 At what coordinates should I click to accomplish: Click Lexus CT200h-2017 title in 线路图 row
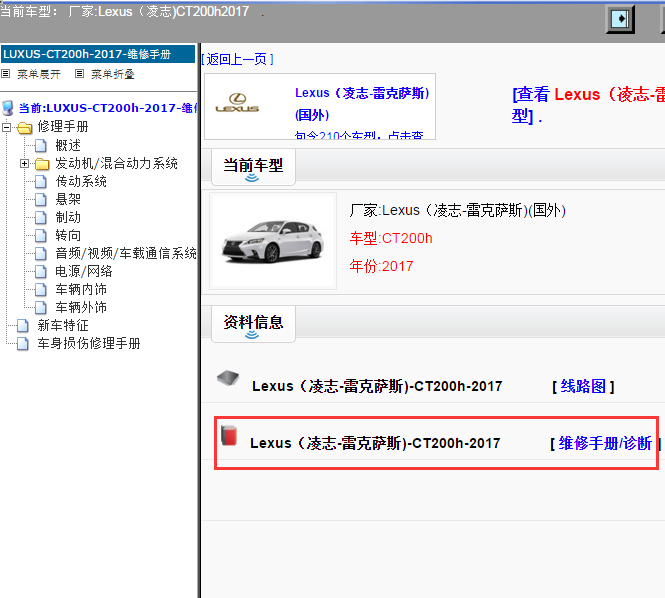pyautogui.click(x=377, y=386)
